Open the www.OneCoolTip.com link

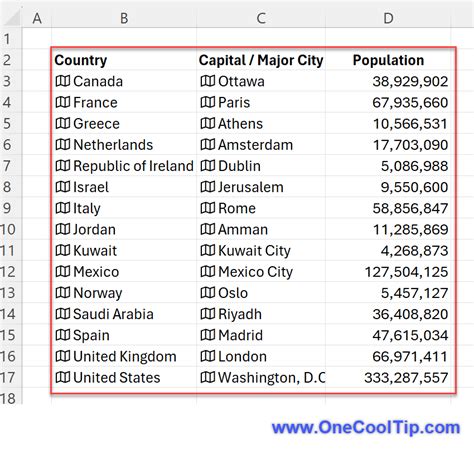pos(366,427)
